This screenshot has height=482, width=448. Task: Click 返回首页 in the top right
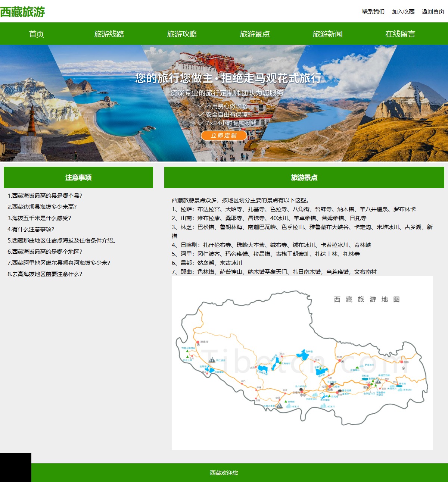(x=433, y=12)
